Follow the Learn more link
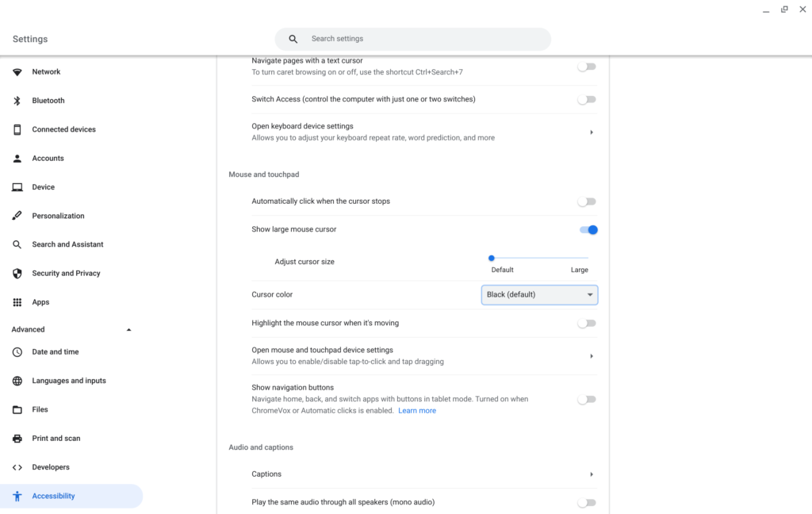812x514 pixels. tap(417, 411)
